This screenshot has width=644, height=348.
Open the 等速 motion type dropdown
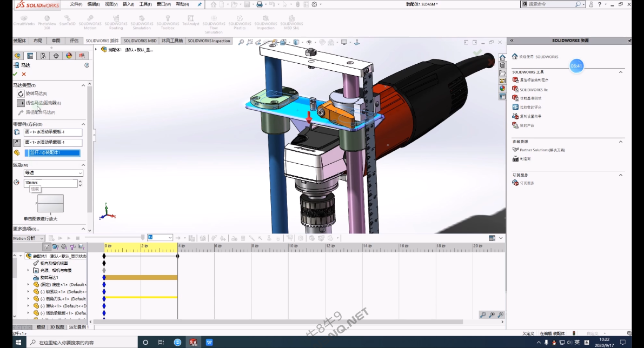(x=54, y=173)
